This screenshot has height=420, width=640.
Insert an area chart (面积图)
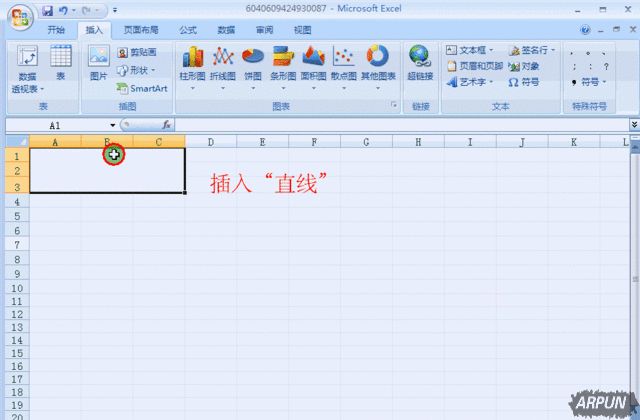(313, 68)
